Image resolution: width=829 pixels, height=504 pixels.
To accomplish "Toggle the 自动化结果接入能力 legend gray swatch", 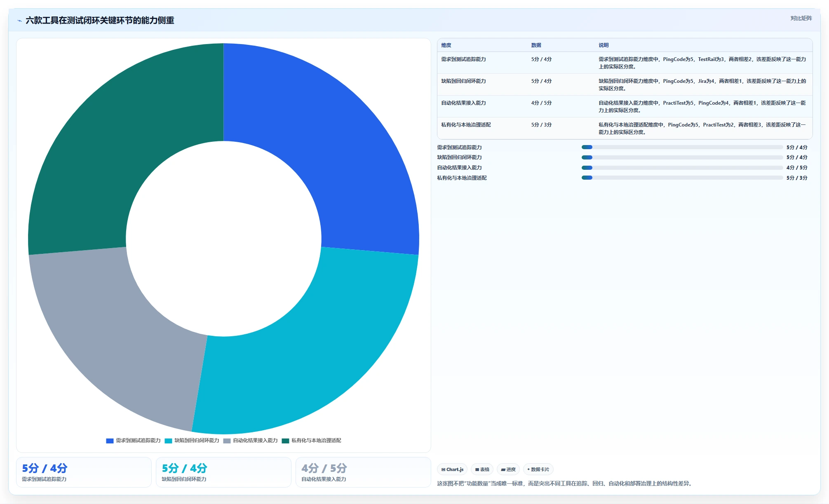I will pyautogui.click(x=227, y=441).
